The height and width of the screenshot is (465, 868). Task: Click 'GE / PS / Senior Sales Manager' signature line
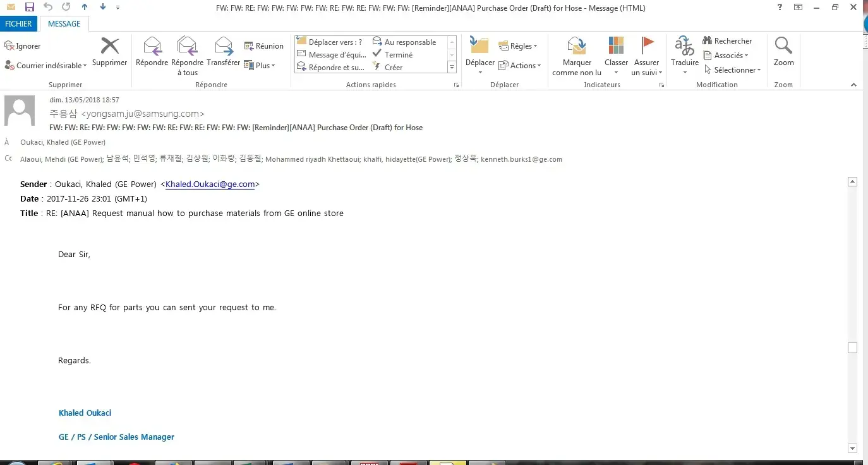coord(116,437)
